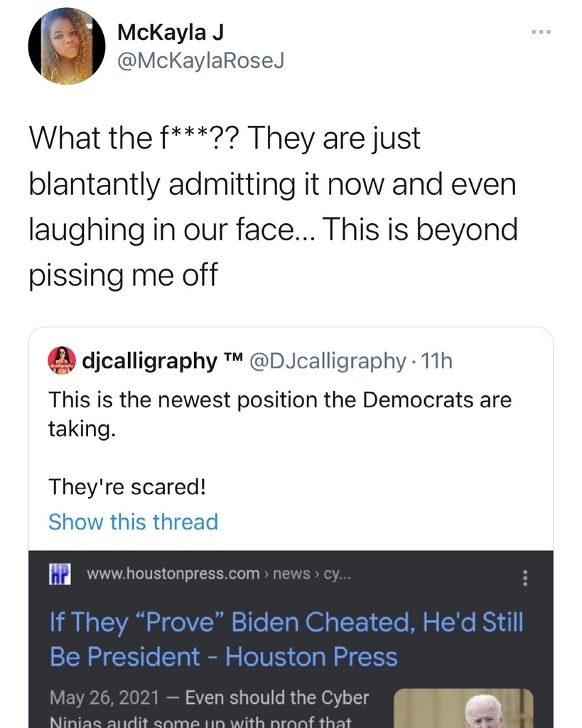Click the djcalligraphy display name
582x728 pixels.
(149, 361)
